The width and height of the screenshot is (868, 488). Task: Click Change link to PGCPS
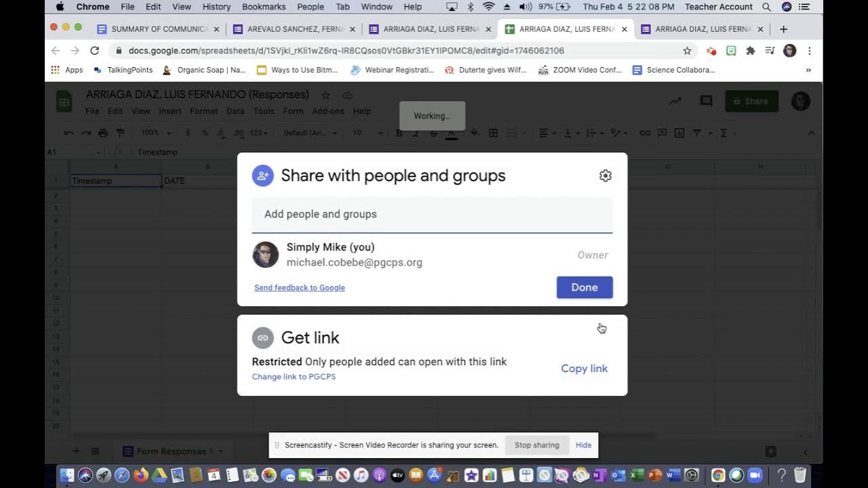(294, 377)
